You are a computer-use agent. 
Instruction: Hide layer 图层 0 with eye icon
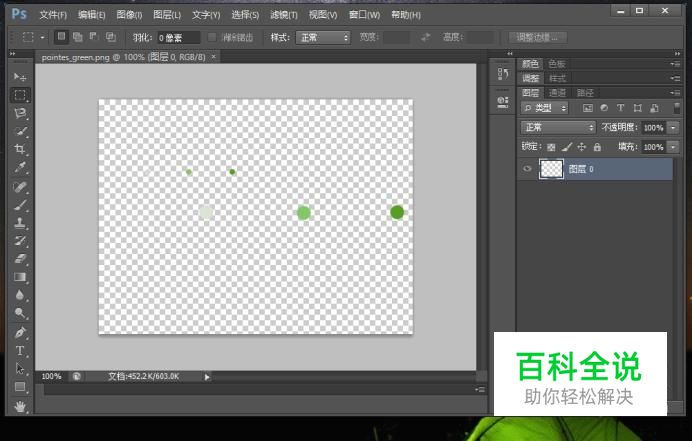527,169
